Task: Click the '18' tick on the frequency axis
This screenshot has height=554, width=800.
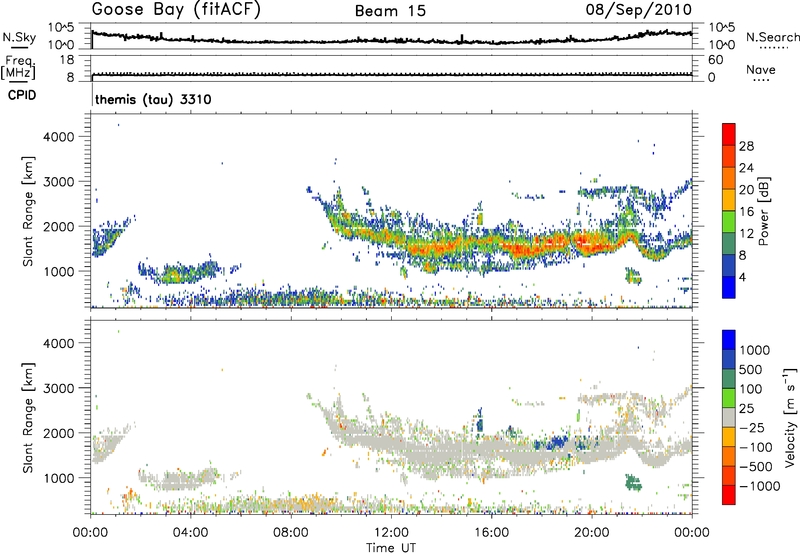Action: (66, 60)
